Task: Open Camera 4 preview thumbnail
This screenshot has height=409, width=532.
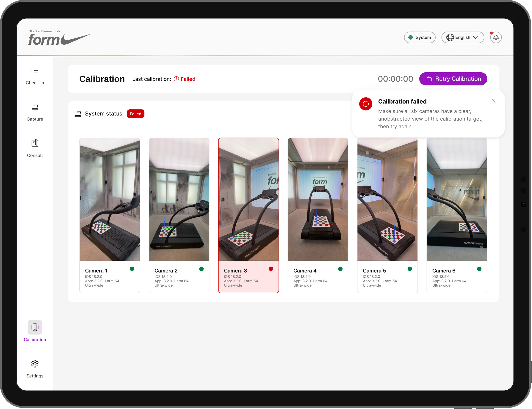Action: pyautogui.click(x=318, y=199)
